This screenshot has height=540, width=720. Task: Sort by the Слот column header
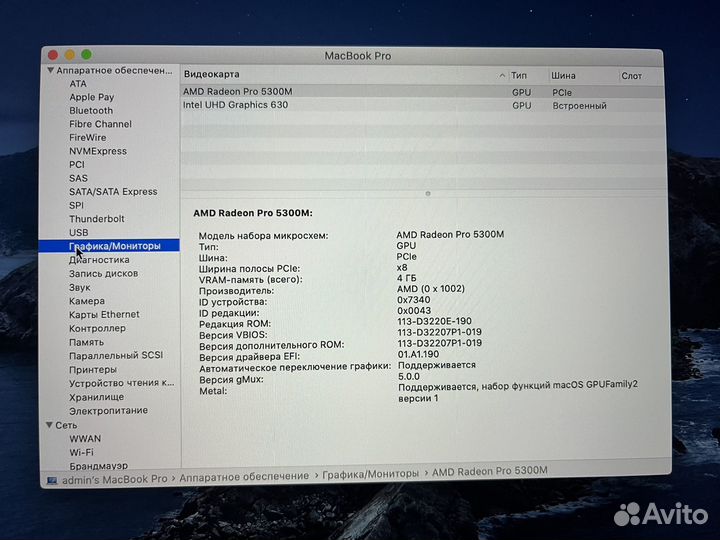tap(631, 76)
